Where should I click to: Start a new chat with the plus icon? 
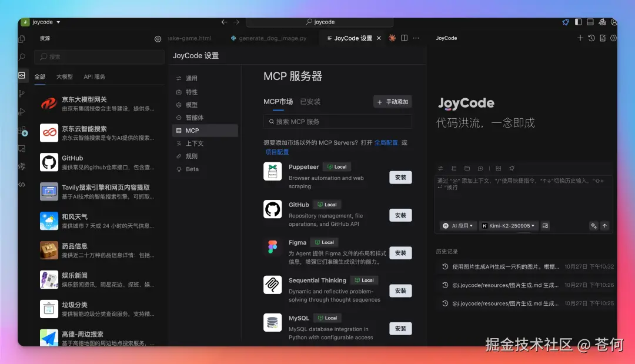580,38
